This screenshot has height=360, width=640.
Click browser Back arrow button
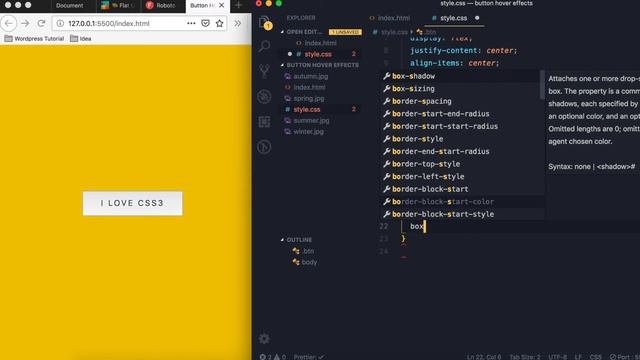point(9,23)
